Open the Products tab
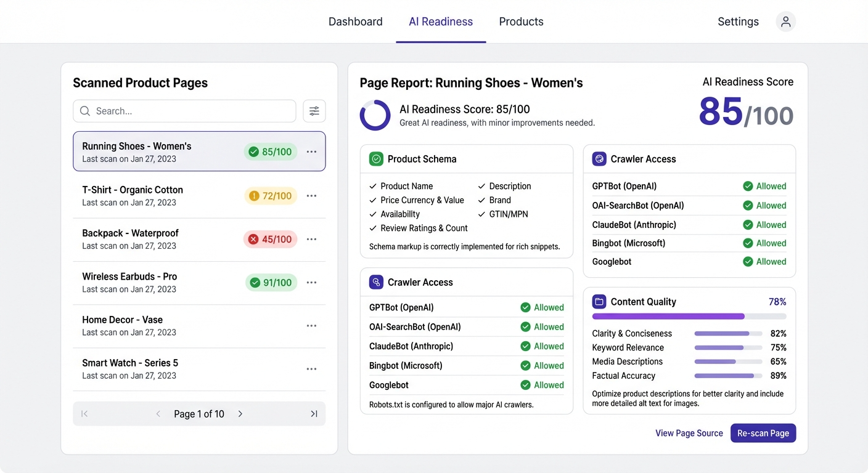The width and height of the screenshot is (868, 473). [x=521, y=21]
